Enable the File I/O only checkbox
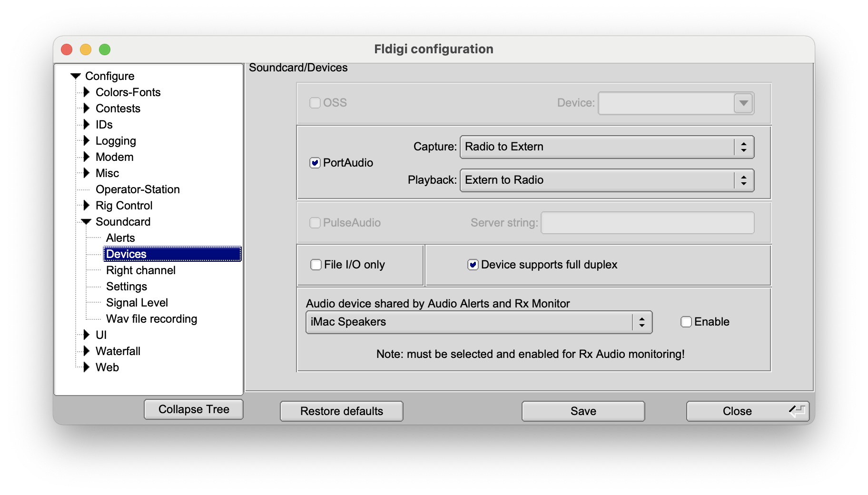This screenshot has width=868, height=495. click(x=316, y=265)
